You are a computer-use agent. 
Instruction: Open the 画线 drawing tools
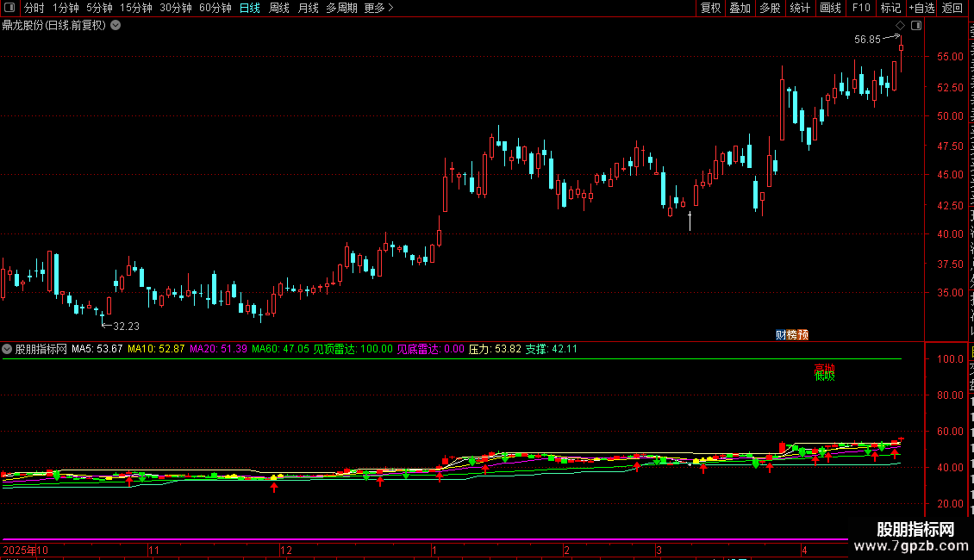coord(831,8)
